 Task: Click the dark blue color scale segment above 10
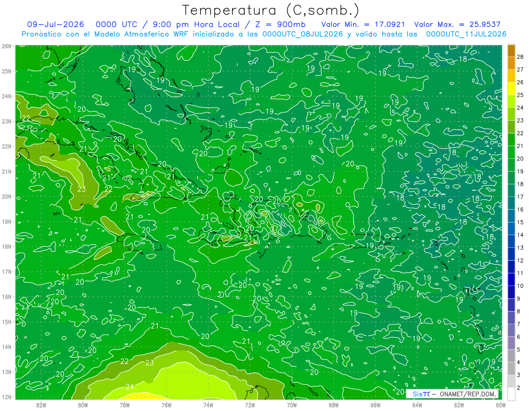click(x=511, y=280)
